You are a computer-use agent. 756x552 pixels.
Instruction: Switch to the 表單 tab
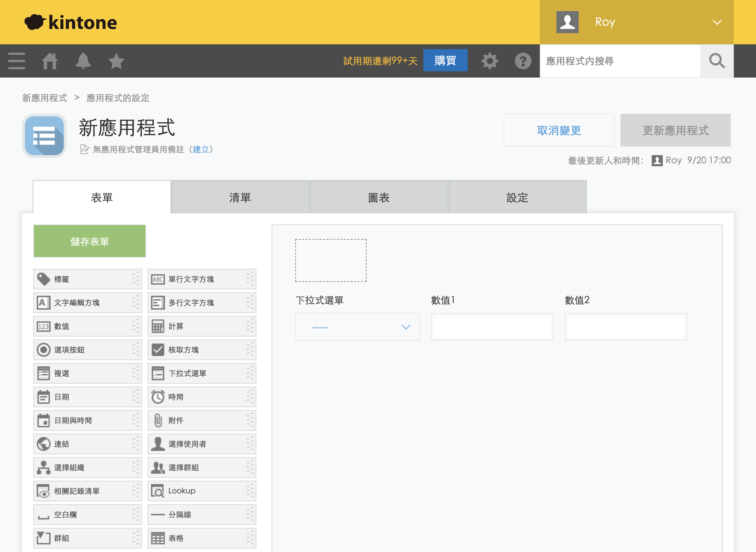(102, 197)
